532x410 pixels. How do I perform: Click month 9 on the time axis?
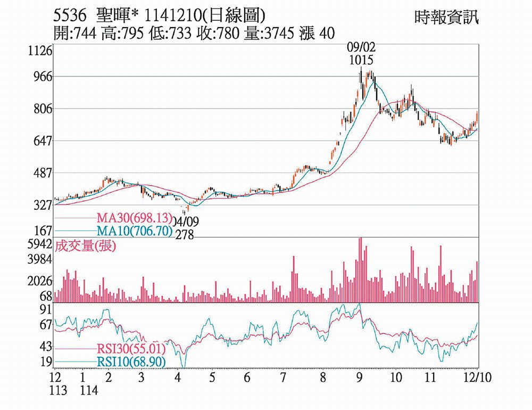click(360, 378)
